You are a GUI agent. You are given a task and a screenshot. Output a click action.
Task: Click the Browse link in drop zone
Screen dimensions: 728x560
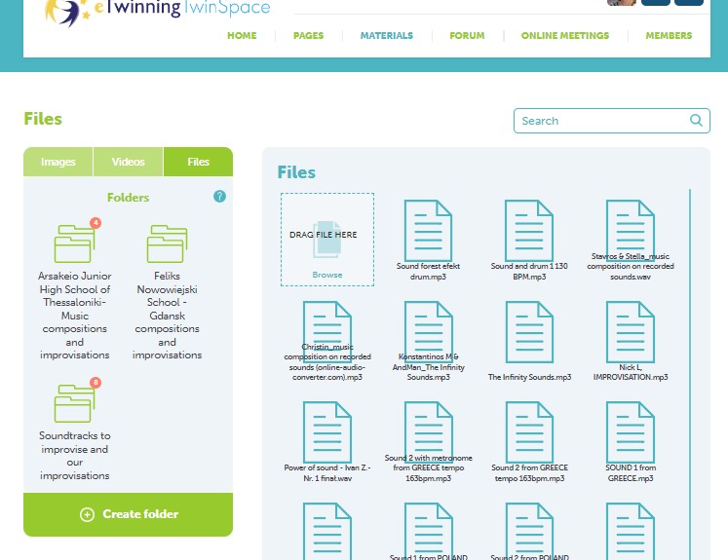(327, 275)
